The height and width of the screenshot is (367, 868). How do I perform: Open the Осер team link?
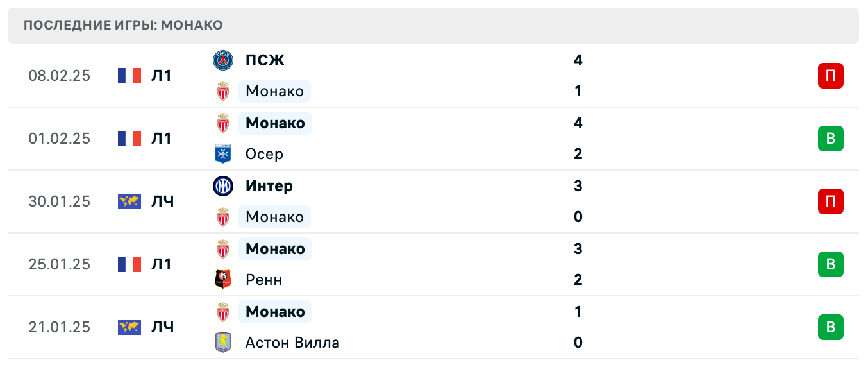click(x=264, y=154)
